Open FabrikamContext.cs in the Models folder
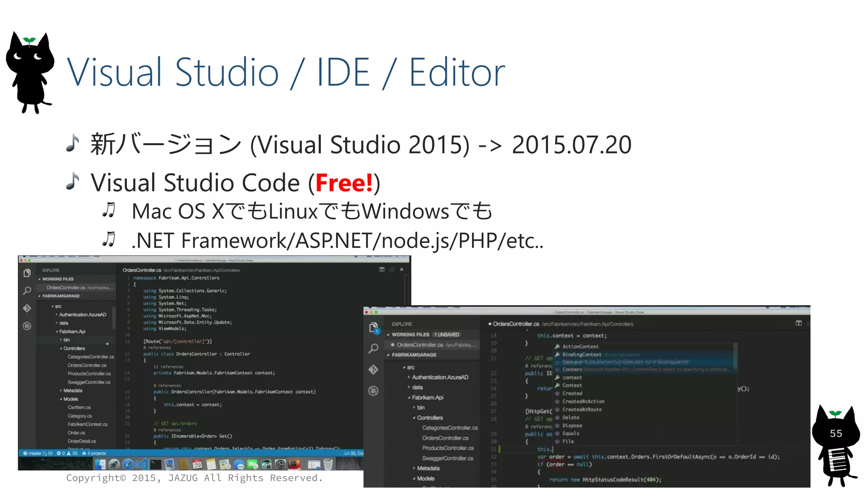This screenshot has height=488, width=868. click(x=88, y=424)
